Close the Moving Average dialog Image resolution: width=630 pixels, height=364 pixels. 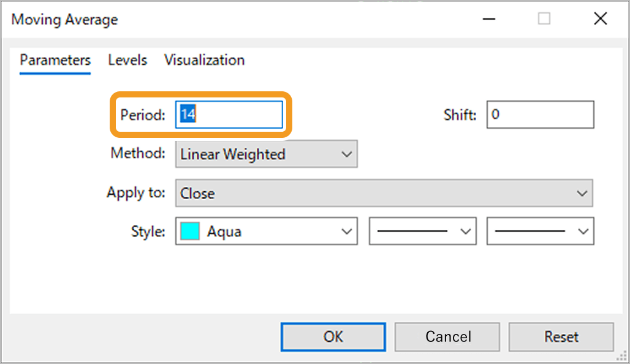point(600,19)
